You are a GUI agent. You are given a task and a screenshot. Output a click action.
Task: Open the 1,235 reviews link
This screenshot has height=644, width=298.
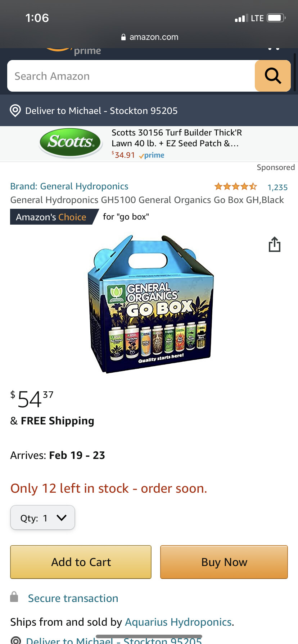click(277, 187)
